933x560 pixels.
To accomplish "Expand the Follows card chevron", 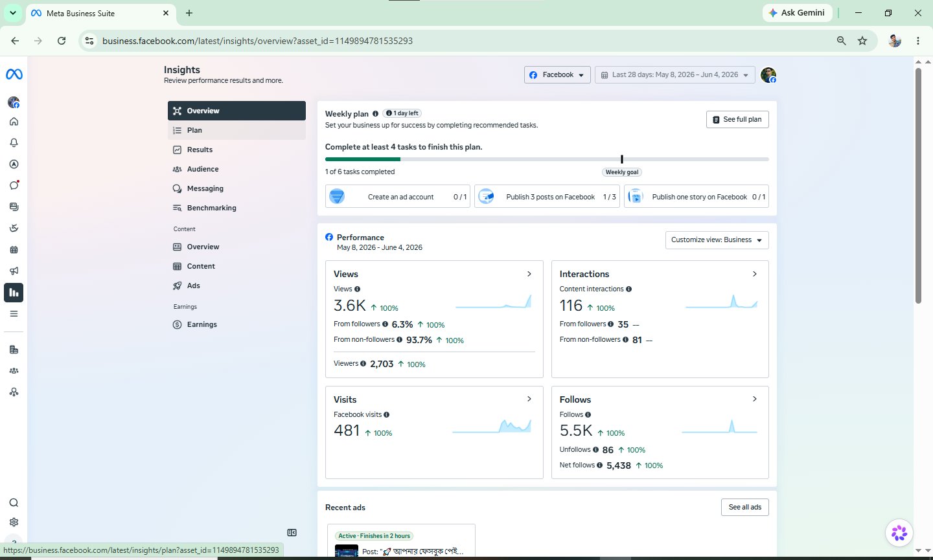I will (755, 399).
